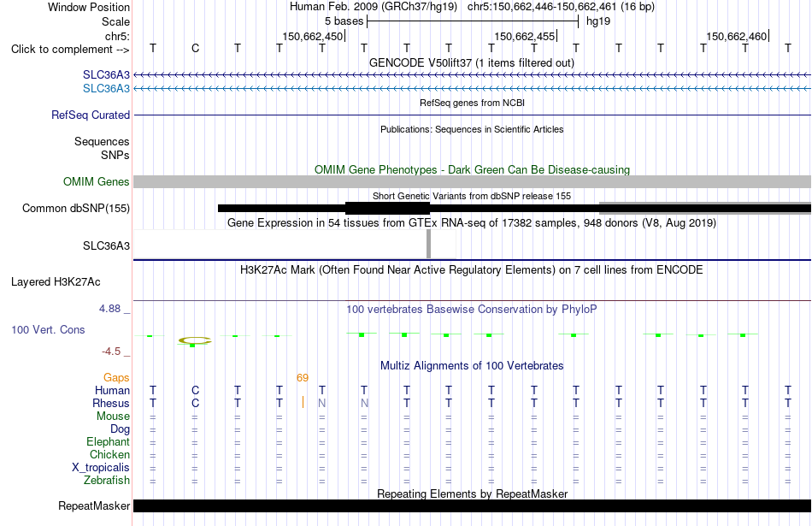This screenshot has width=812, height=526.
Task: Click the X_tropicalis alignment row label
Action: (x=101, y=468)
